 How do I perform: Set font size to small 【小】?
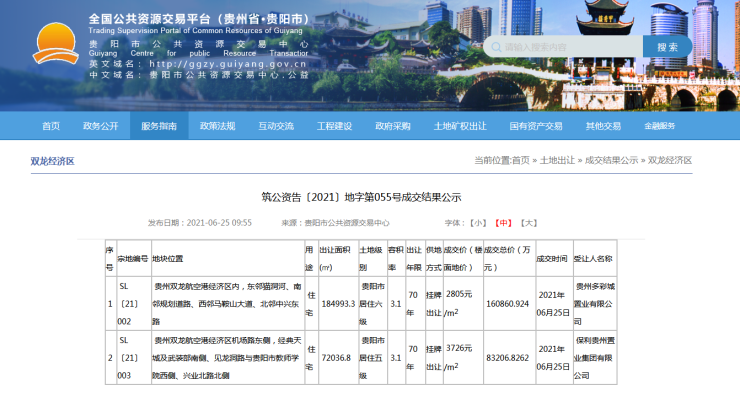point(479,223)
